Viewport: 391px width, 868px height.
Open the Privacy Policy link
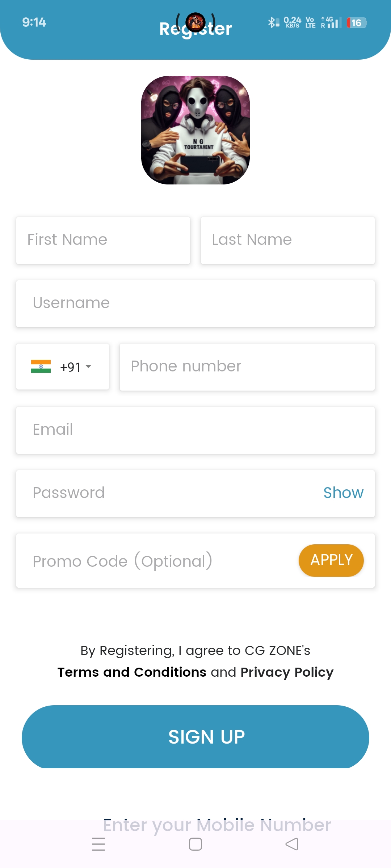[x=287, y=672]
